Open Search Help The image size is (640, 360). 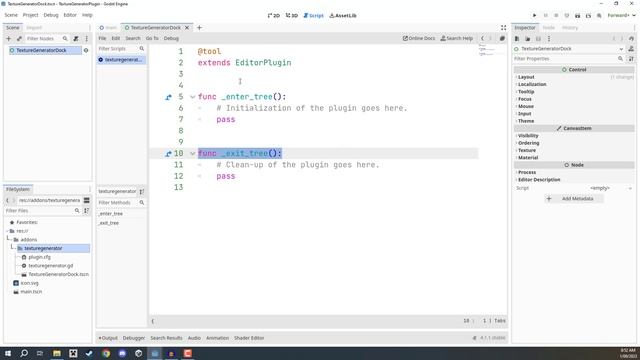pyautogui.click(x=456, y=38)
